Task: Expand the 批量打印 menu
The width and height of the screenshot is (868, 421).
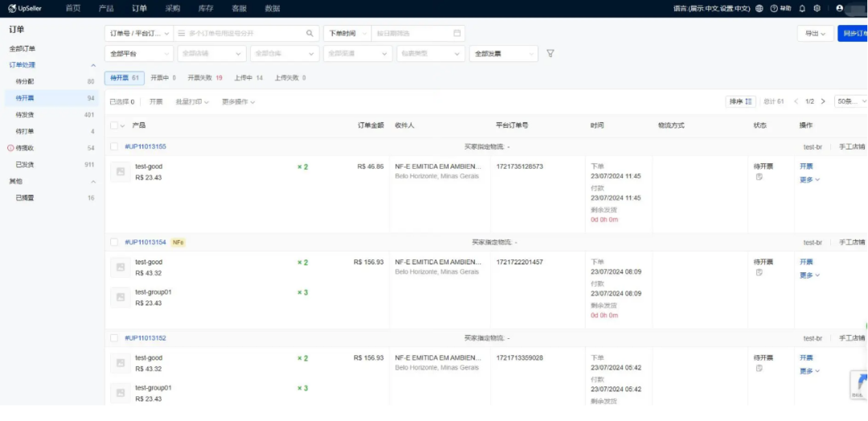Action: 192,102
